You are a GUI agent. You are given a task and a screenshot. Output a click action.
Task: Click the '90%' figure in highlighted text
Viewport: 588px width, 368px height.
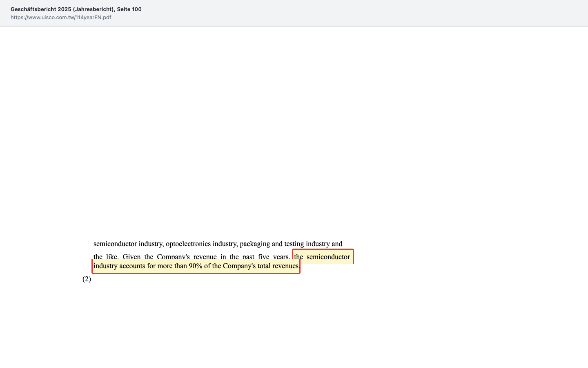tap(196, 266)
